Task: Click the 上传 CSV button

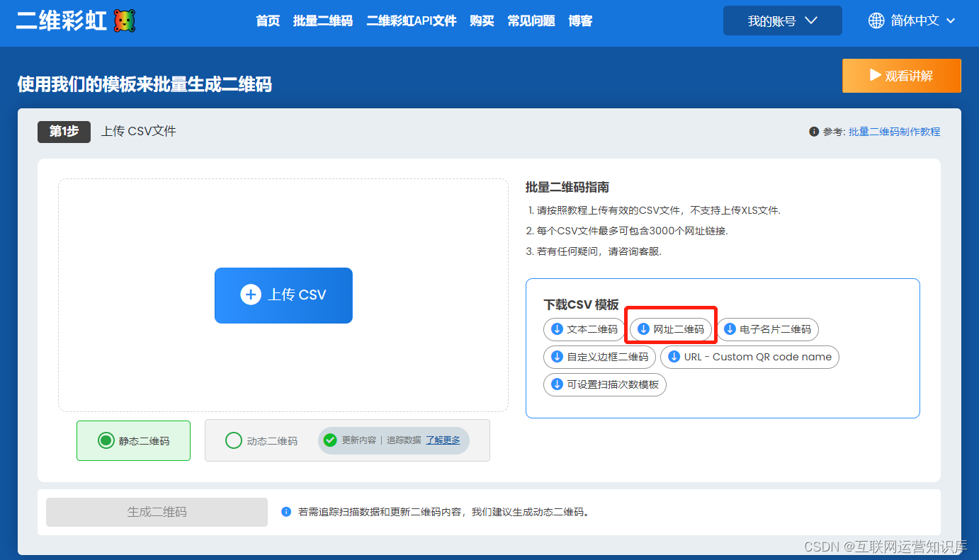Action: pos(283,295)
